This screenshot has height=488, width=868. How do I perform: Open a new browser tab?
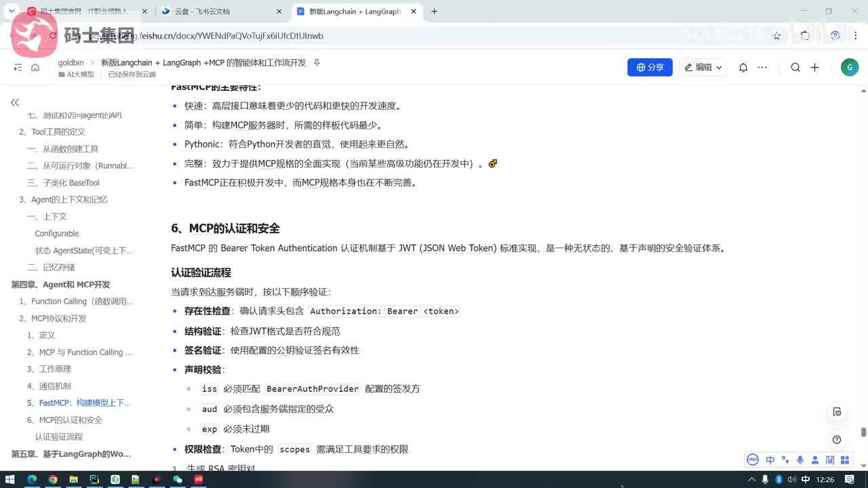434,12
